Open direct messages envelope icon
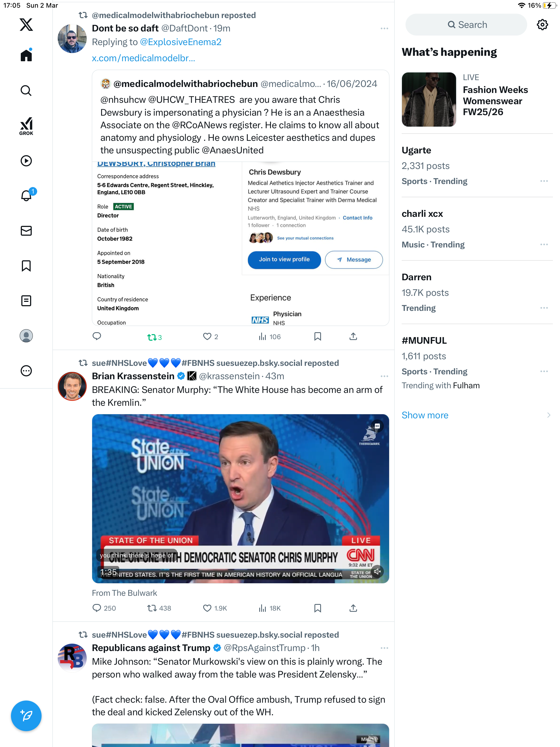The height and width of the screenshot is (747, 560). pyautogui.click(x=26, y=231)
